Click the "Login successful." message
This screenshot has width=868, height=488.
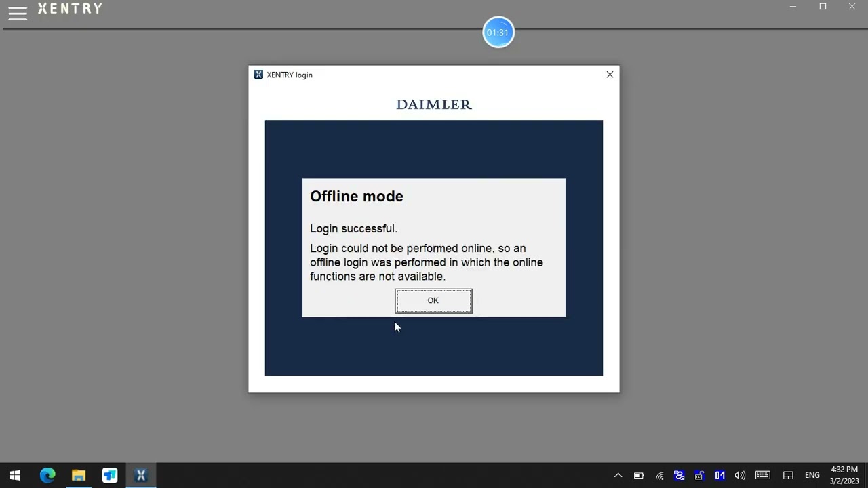click(353, 229)
